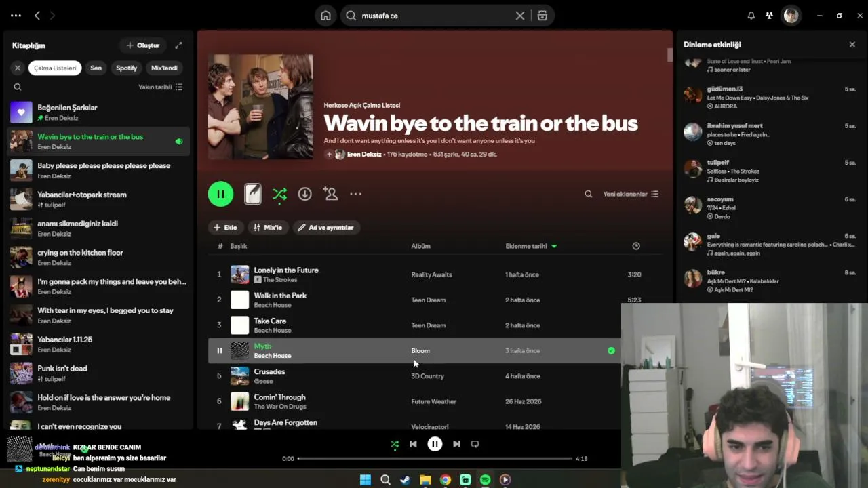This screenshot has width=868, height=488.
Task: Go back with the top navigation arrow
Action: pos(37,16)
